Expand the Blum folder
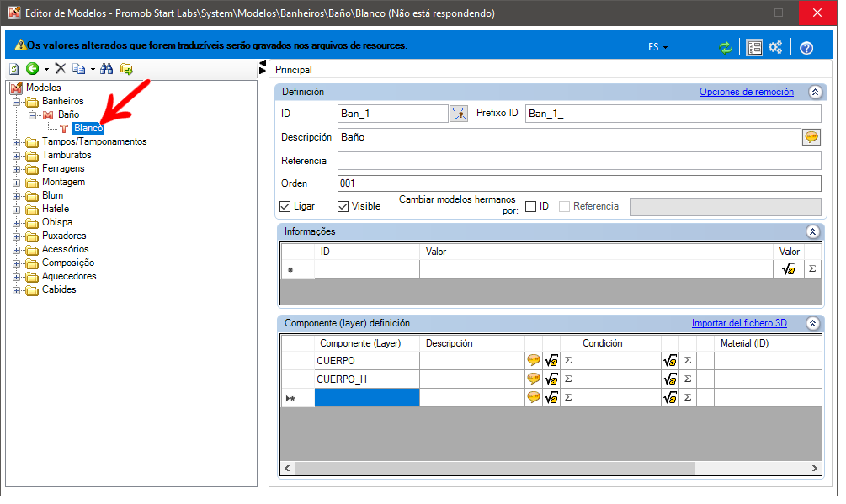The width and height of the screenshot is (846, 504). pyautogui.click(x=17, y=196)
